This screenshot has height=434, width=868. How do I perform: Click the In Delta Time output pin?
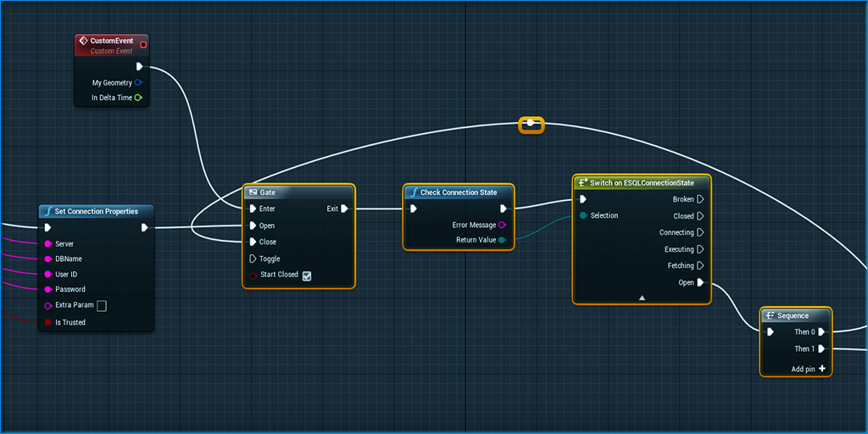pyautogui.click(x=138, y=98)
